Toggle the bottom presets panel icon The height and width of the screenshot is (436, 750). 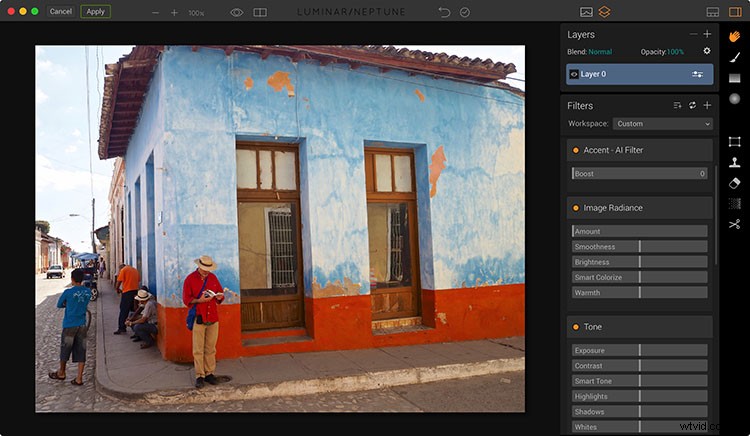tap(713, 12)
